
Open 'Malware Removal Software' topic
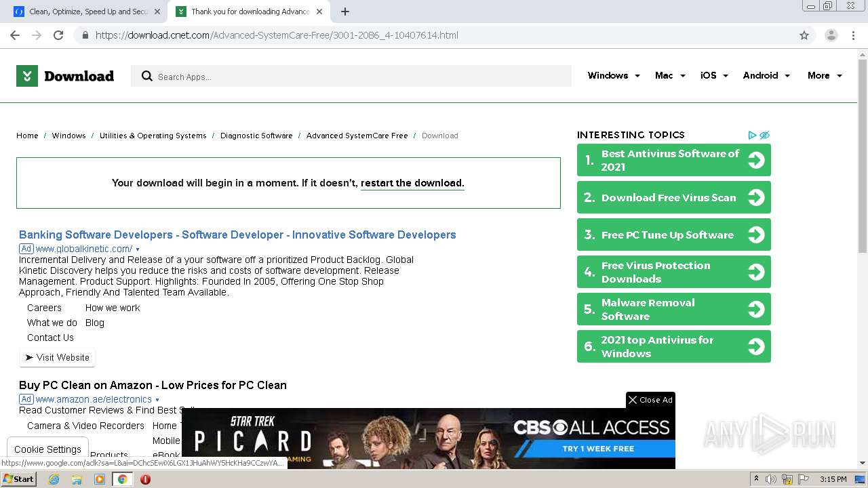(x=673, y=309)
